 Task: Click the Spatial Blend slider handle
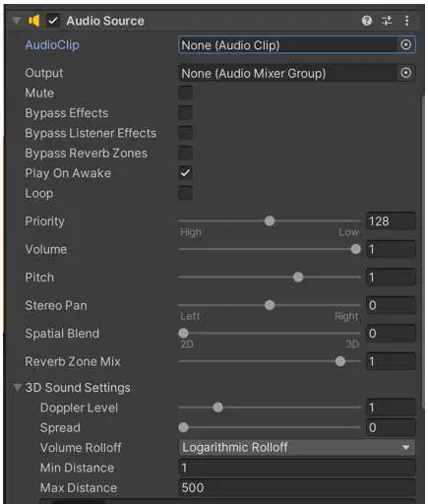(x=183, y=334)
